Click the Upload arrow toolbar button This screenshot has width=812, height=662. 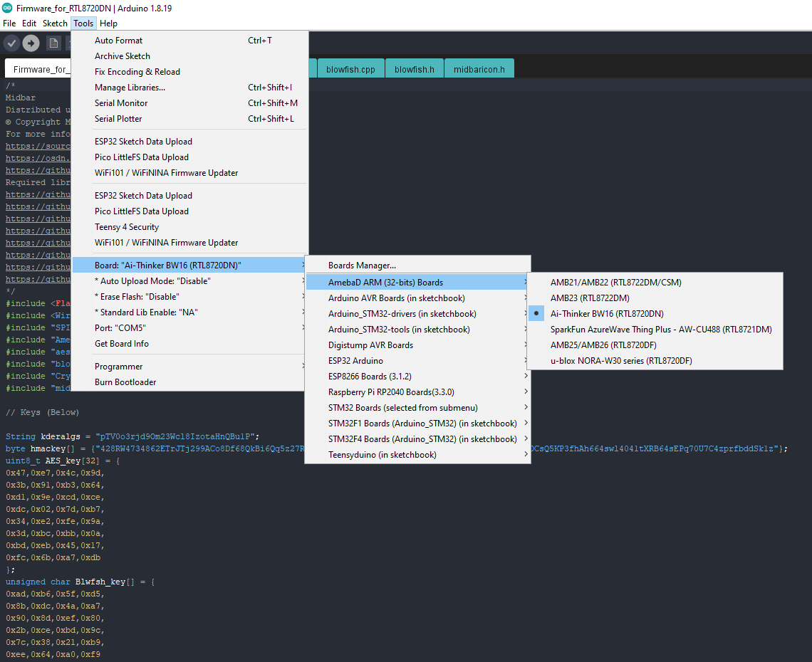[31, 43]
